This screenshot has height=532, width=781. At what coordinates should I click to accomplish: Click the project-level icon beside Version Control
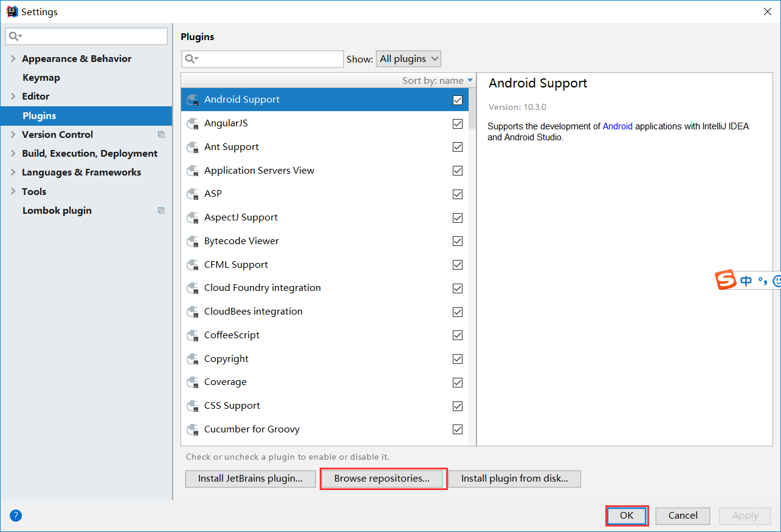coord(161,135)
